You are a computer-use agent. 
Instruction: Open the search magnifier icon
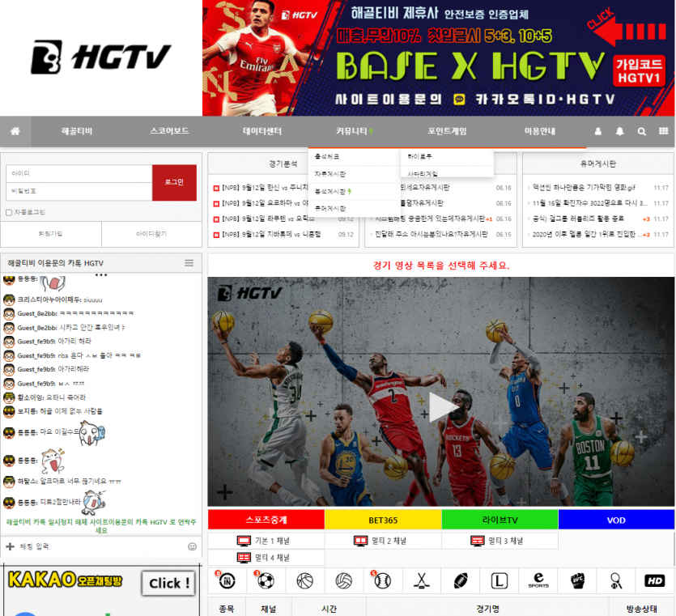[641, 131]
